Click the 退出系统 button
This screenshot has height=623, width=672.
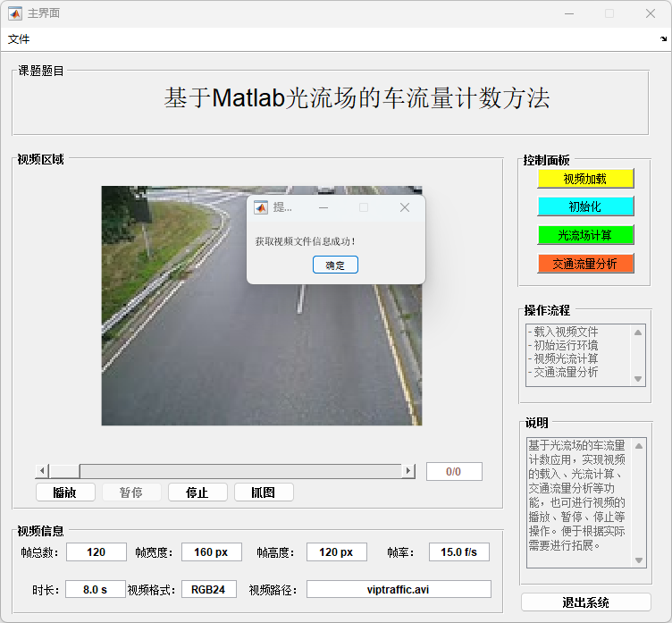click(585, 602)
